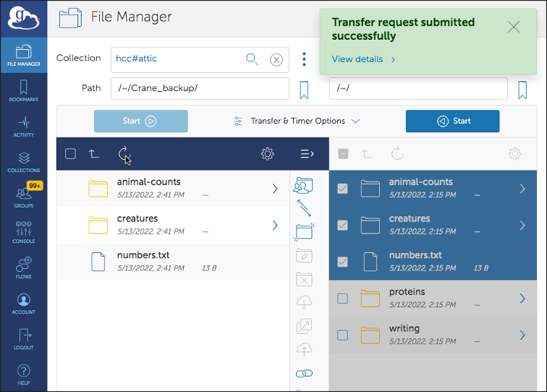The image size is (547, 392).
Task: Open Flows from the sidebar
Action: (x=23, y=268)
